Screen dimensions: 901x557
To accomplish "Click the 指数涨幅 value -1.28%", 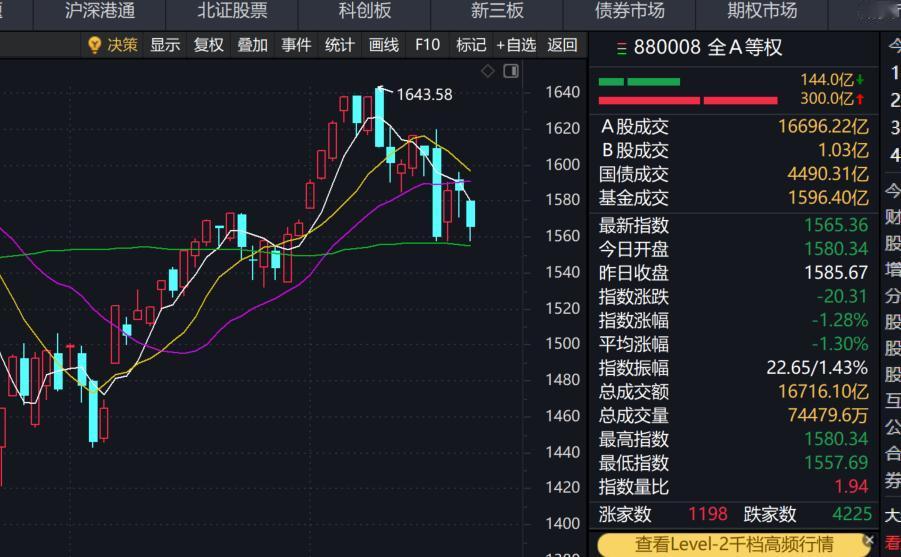I will click(x=840, y=320).
